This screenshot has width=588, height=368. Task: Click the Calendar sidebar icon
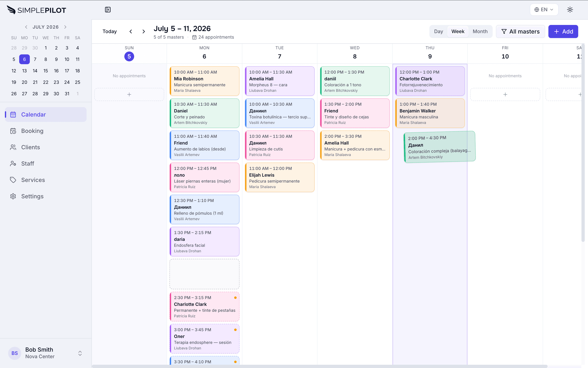coord(13,114)
